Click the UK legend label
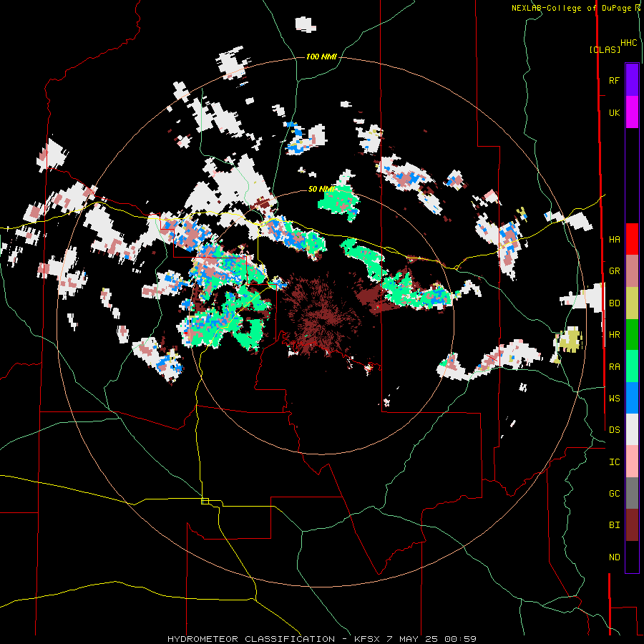644x644 pixels. pyautogui.click(x=614, y=112)
